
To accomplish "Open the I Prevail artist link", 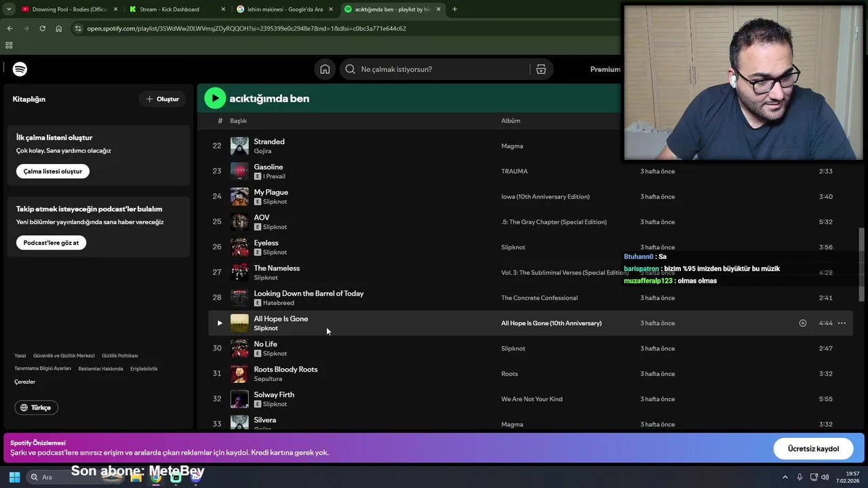I will (275, 176).
